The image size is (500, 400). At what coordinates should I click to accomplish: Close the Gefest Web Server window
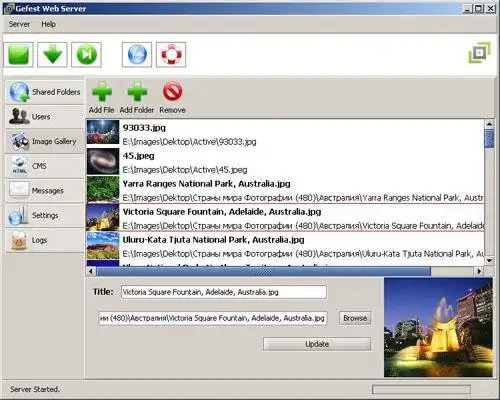coord(491,9)
